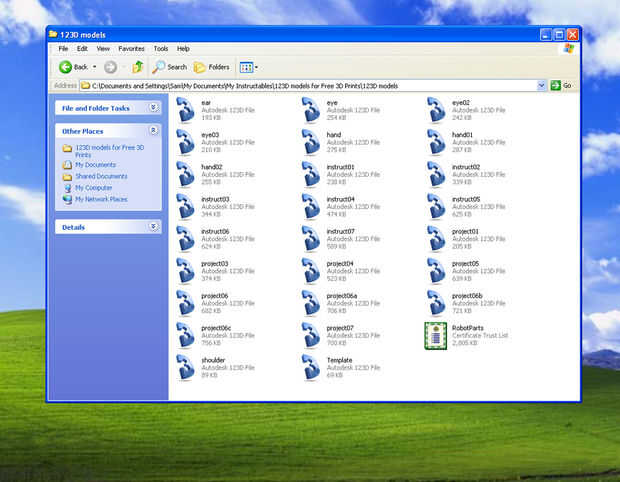The width and height of the screenshot is (620, 482).
Task: Select the hand02 file icon
Action: point(185,175)
